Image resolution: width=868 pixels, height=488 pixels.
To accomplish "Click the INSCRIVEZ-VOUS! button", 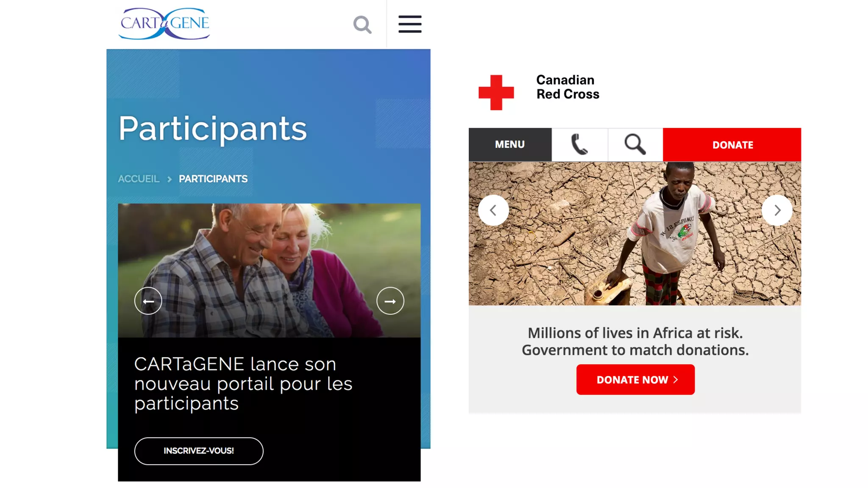I will pos(199,451).
